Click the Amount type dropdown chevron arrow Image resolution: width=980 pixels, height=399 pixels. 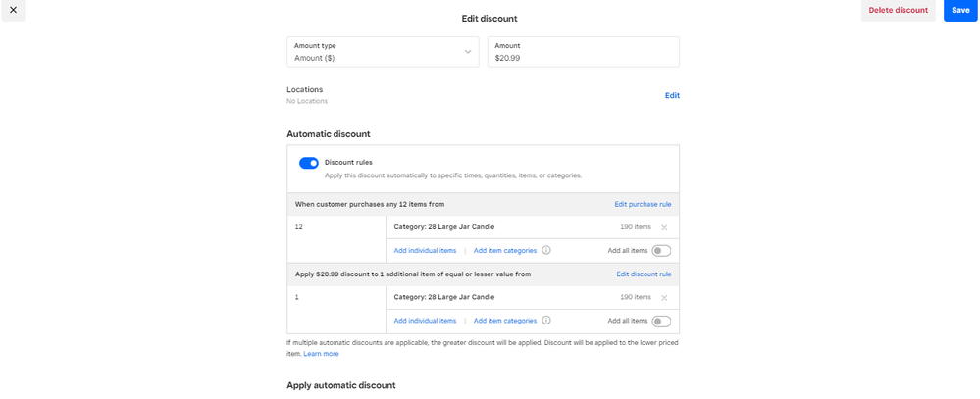click(468, 52)
